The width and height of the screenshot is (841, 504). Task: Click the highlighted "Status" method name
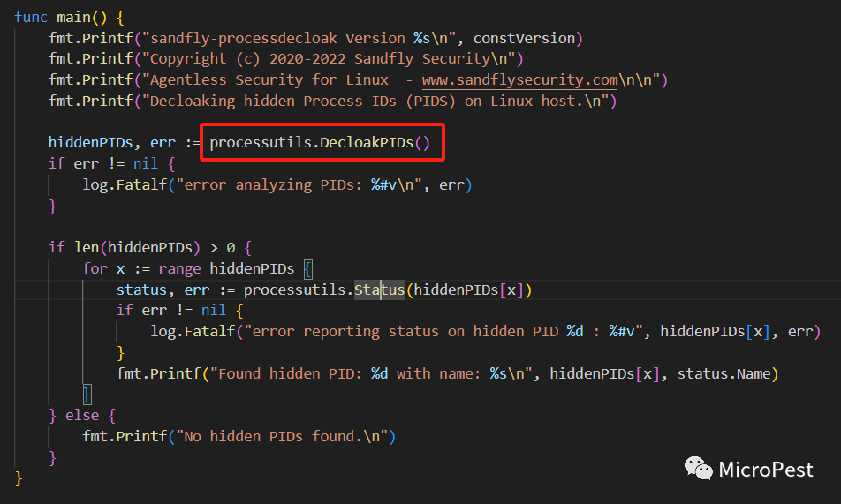[379, 290]
